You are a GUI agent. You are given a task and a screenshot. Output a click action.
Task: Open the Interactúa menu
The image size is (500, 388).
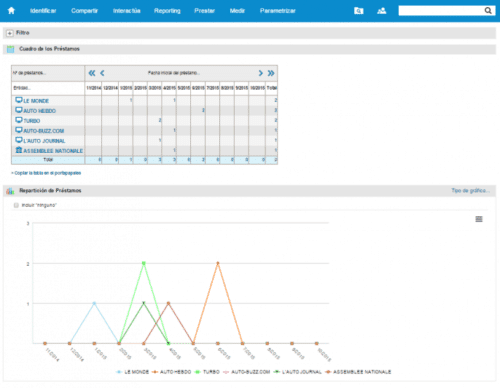127,11
